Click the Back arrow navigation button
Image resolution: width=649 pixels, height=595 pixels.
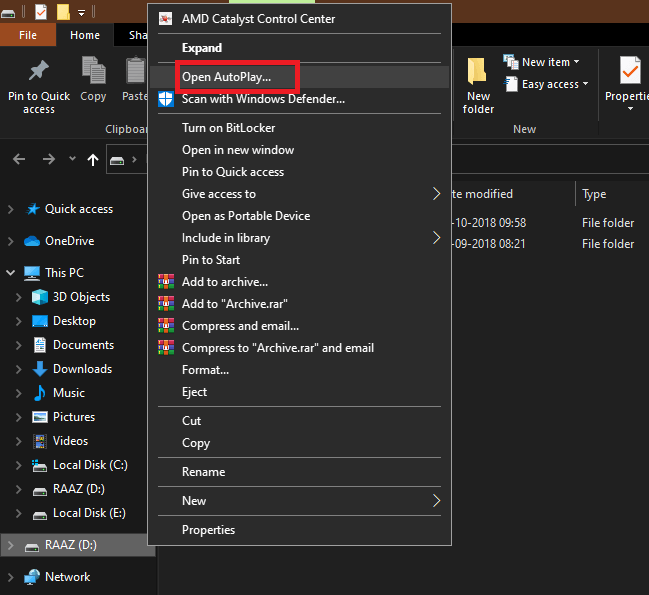tap(19, 159)
